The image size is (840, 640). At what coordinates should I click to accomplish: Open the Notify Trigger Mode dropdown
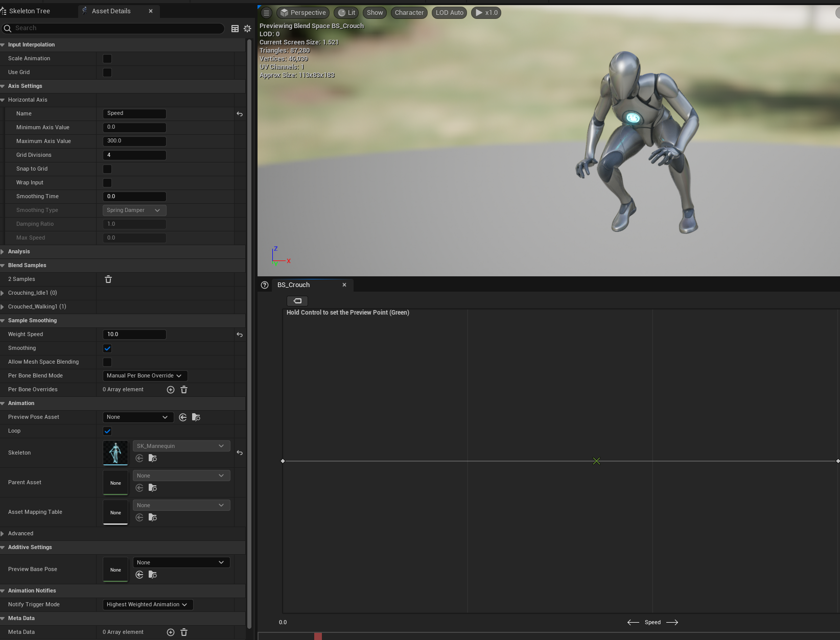coord(147,604)
